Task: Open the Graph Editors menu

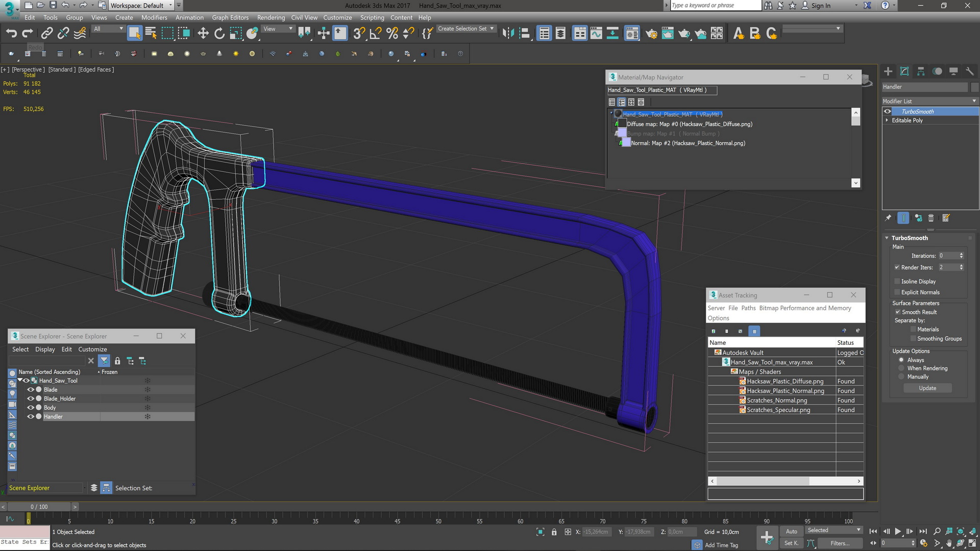Action: [x=230, y=17]
